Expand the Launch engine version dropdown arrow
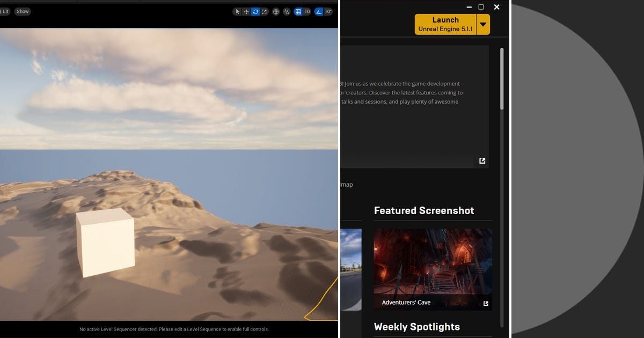The image size is (644, 338). 482,24
